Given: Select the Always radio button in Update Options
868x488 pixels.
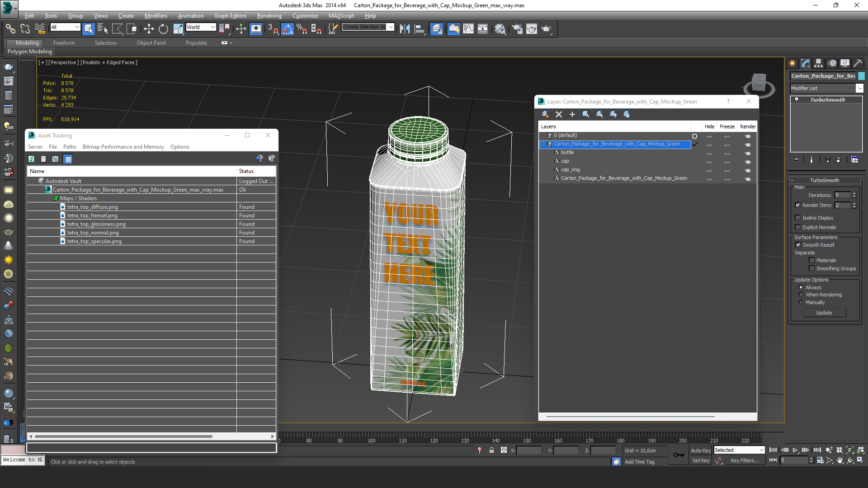Looking at the screenshot, I should click(x=801, y=286).
